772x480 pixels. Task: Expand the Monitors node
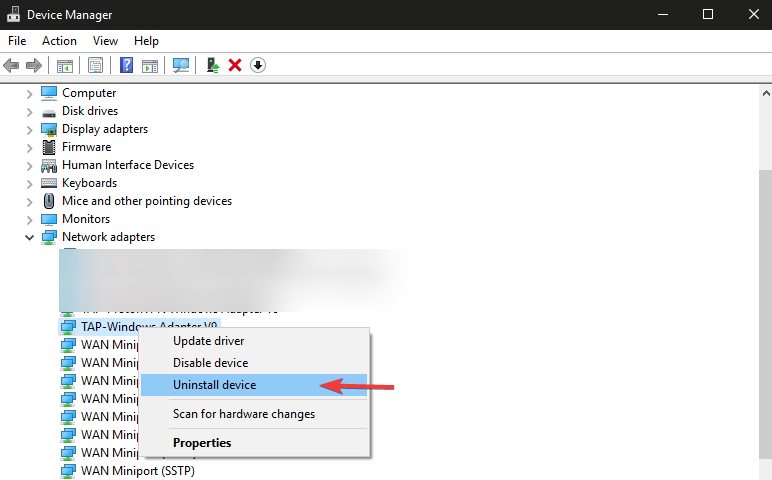(x=30, y=220)
